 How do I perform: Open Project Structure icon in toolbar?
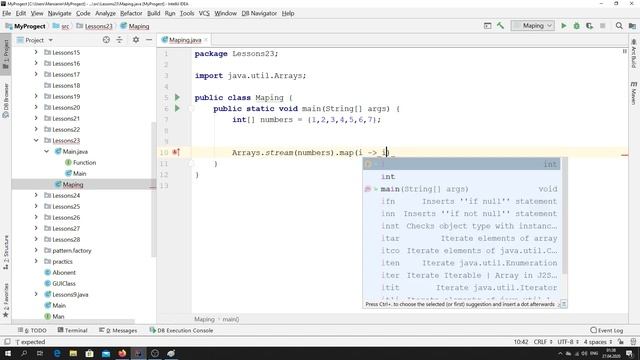632,26
